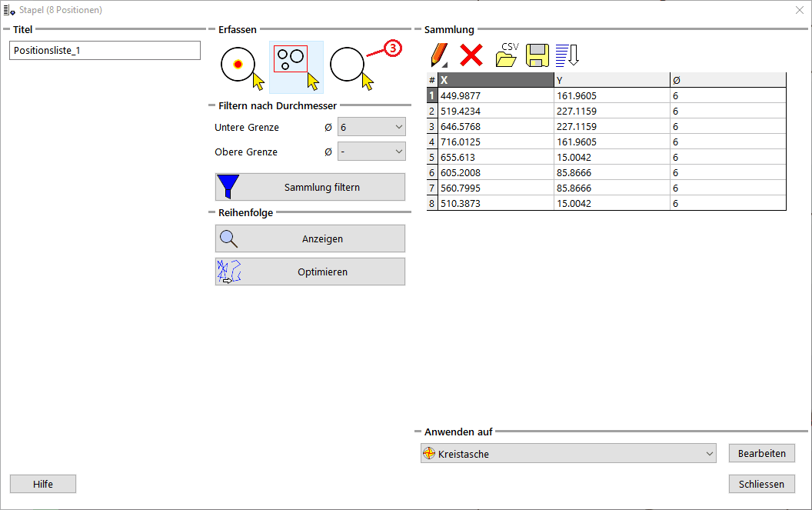This screenshot has height=510, width=812.
Task: Open CSV file via folder icon
Action: 506,55
